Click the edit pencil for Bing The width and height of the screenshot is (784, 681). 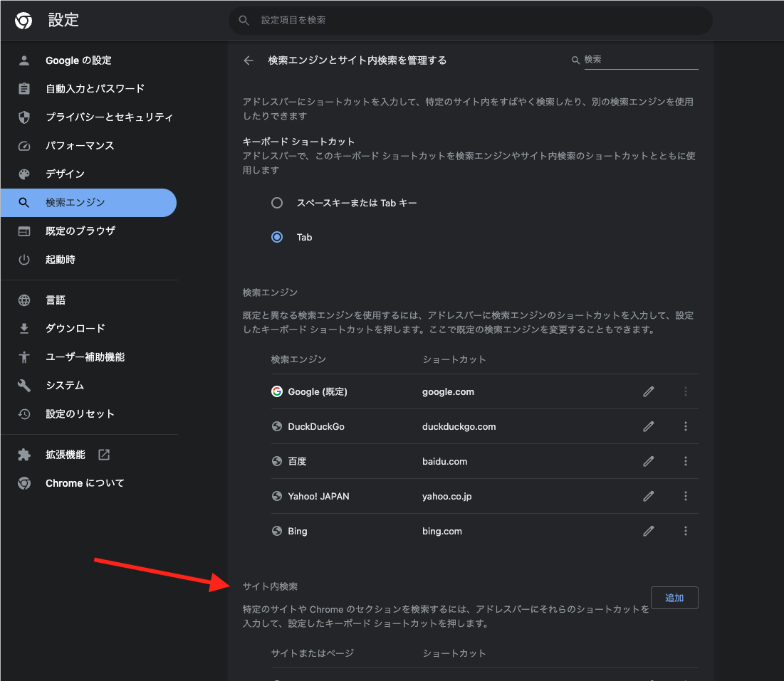tap(649, 531)
